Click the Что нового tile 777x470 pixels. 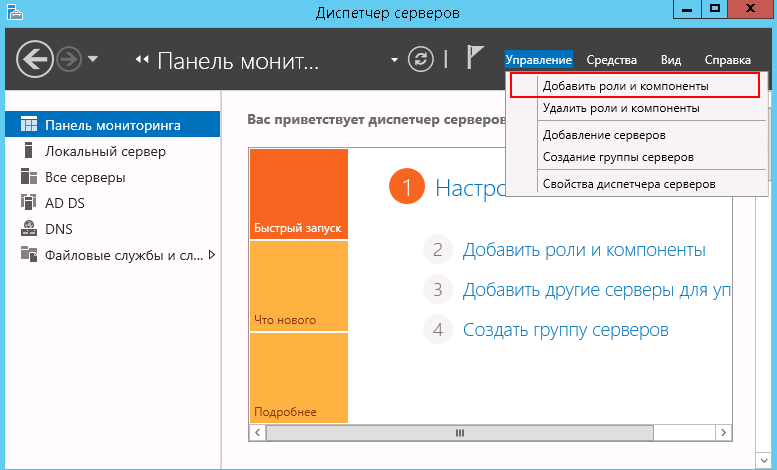299,286
